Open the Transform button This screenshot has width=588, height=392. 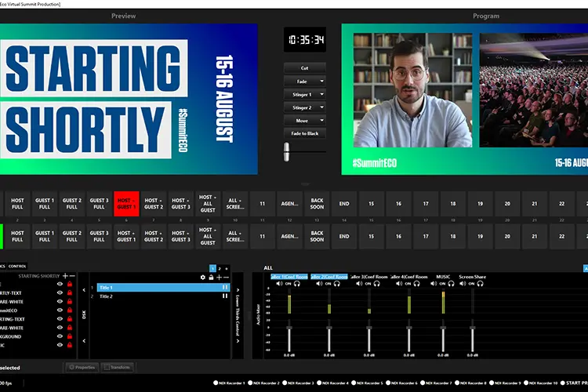[x=117, y=367]
